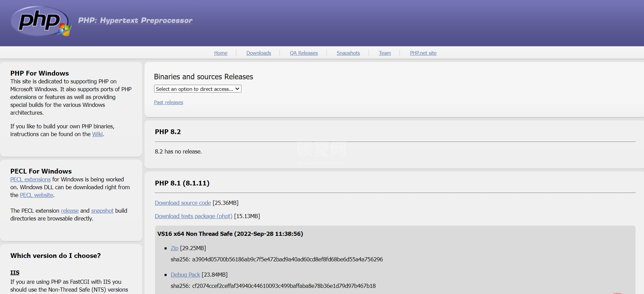644x294 pixels.
Task: Open QA Releases in navigation bar
Action: click(304, 53)
